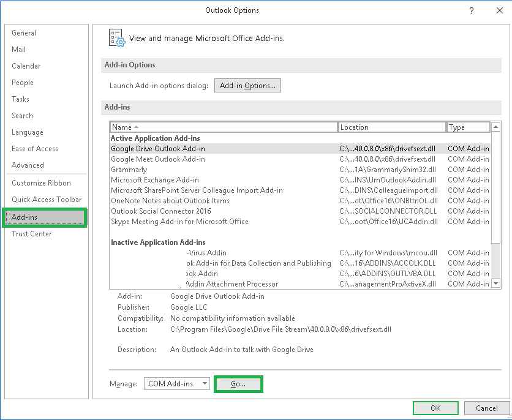
Task: Open the Manage COM Add-ins dropdown
Action: [176, 384]
